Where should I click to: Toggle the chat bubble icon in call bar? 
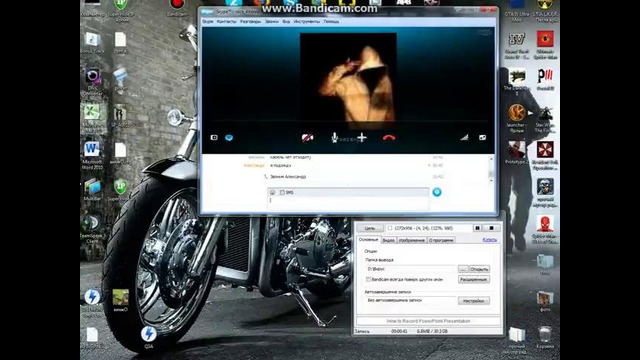coord(229,138)
